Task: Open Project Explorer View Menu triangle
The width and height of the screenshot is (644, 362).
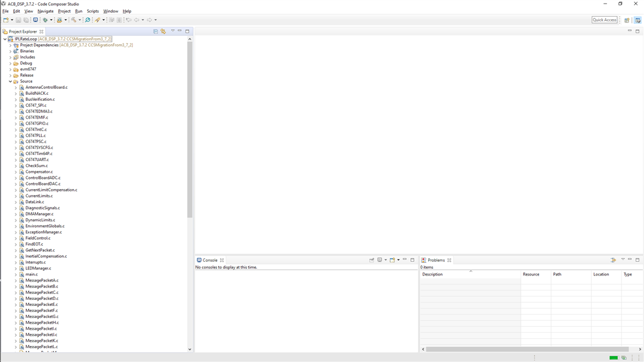Action: pos(172,31)
